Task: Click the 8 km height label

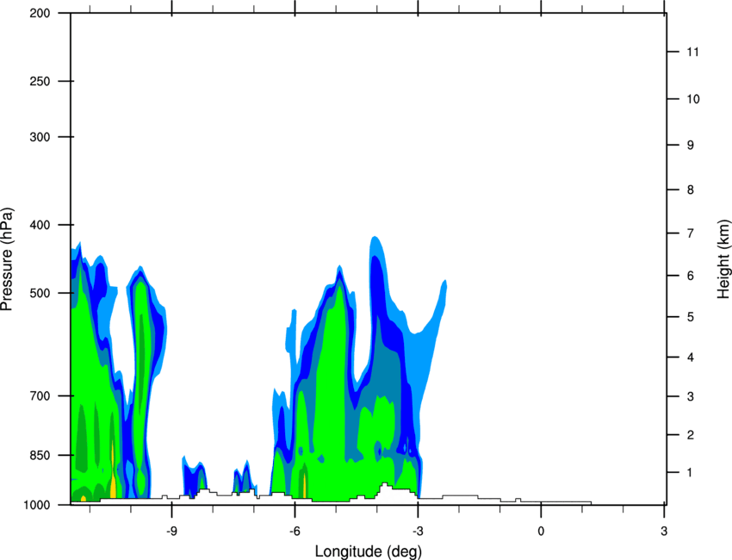Action: click(691, 190)
